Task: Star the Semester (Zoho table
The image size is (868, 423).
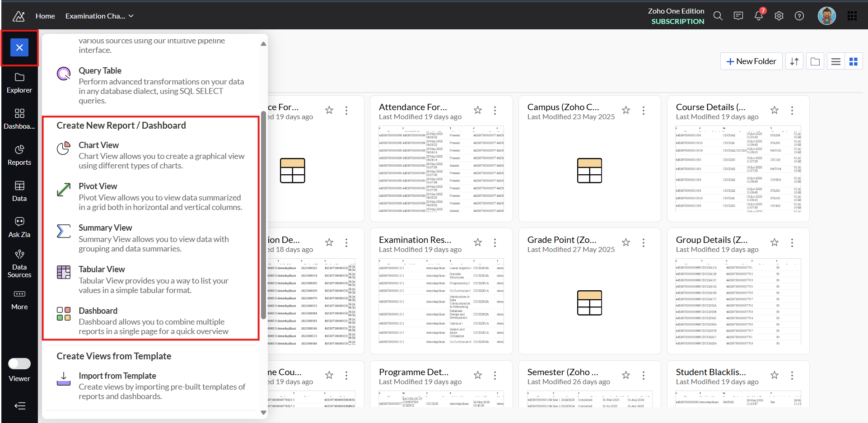Action: [626, 375]
